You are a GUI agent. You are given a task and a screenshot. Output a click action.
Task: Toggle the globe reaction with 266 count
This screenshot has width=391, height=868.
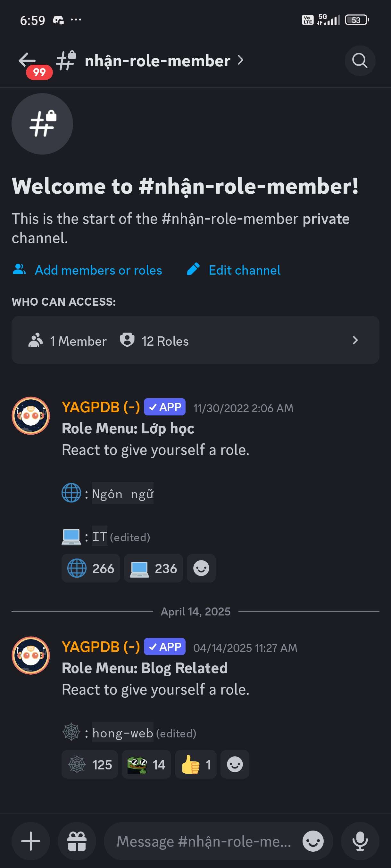(x=91, y=568)
